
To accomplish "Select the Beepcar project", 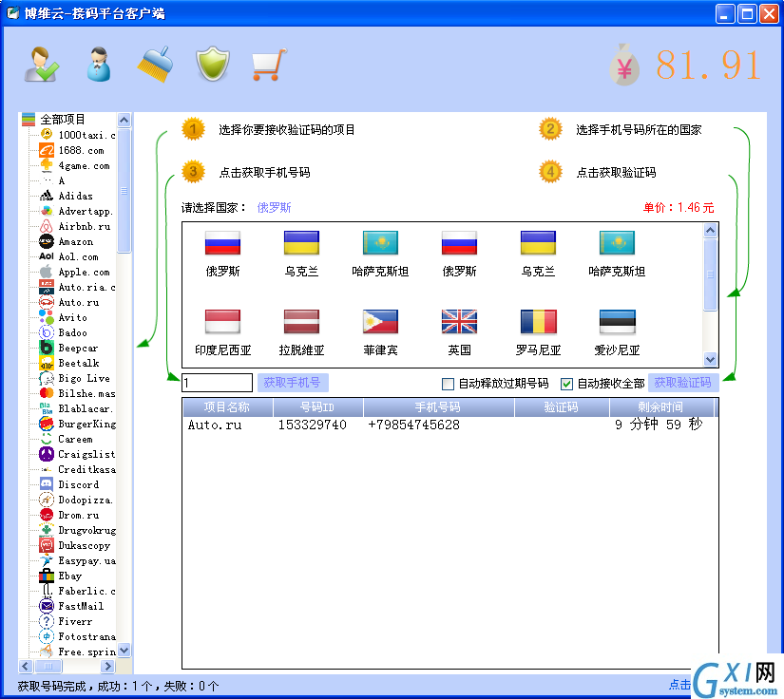I will (78, 349).
